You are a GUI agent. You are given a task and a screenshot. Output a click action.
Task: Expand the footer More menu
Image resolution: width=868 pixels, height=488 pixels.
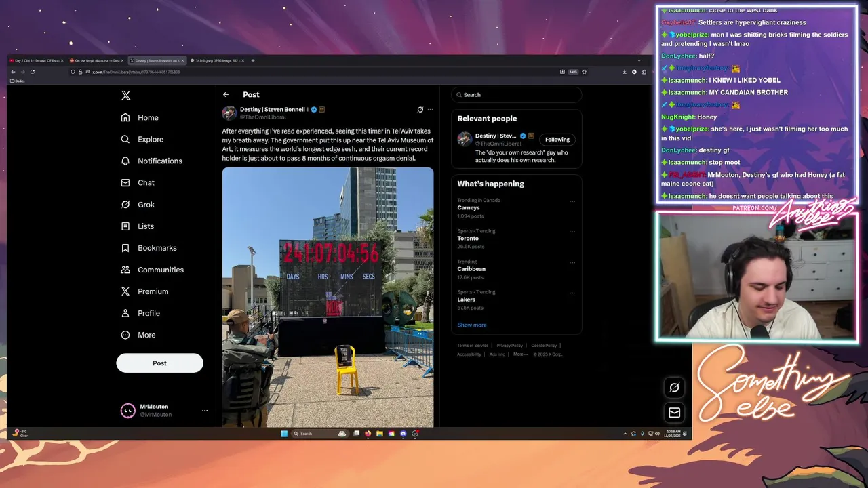pos(519,354)
